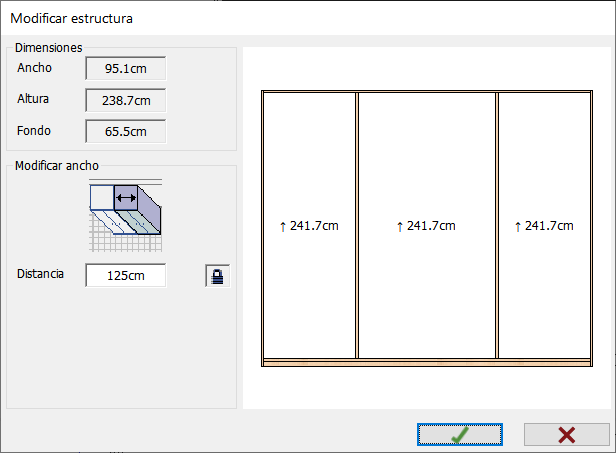Select the Ancho field showing 95.1cm

126,68
